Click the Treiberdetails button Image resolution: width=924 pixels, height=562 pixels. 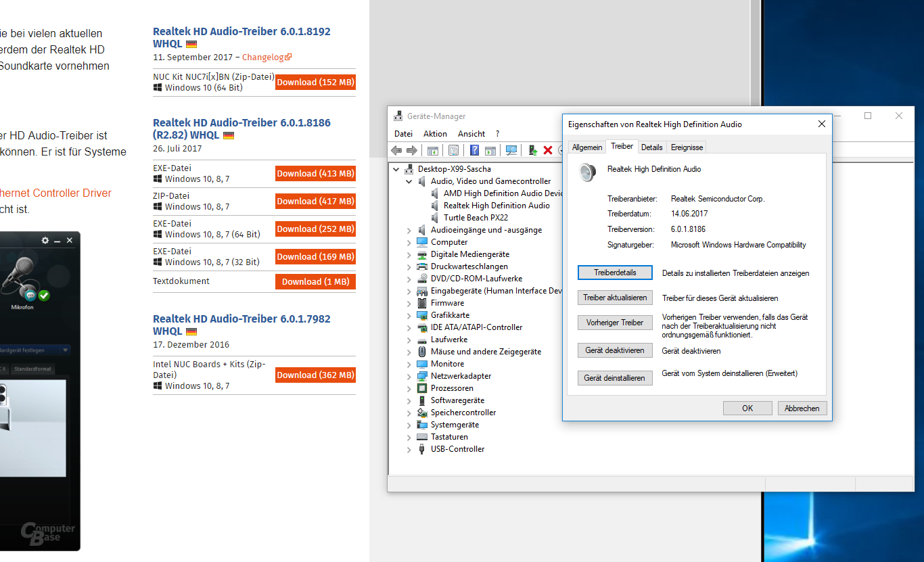point(615,273)
